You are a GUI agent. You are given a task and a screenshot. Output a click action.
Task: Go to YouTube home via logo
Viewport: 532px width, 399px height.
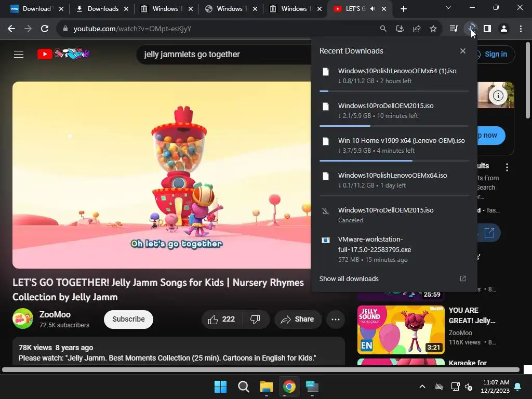click(x=63, y=54)
